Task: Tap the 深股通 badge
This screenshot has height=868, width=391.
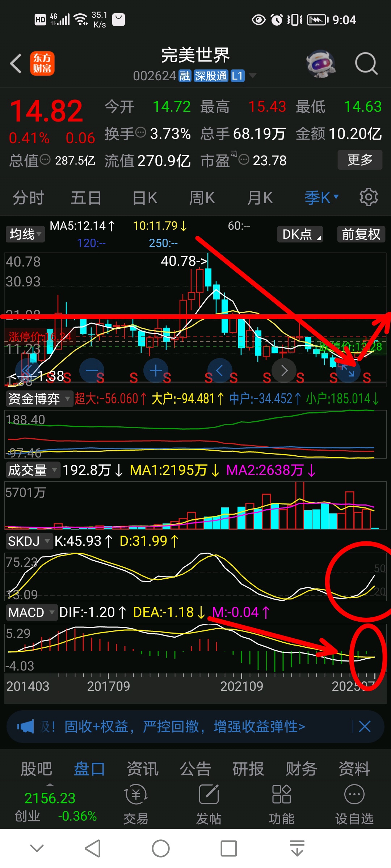Action: pyautogui.click(x=211, y=76)
